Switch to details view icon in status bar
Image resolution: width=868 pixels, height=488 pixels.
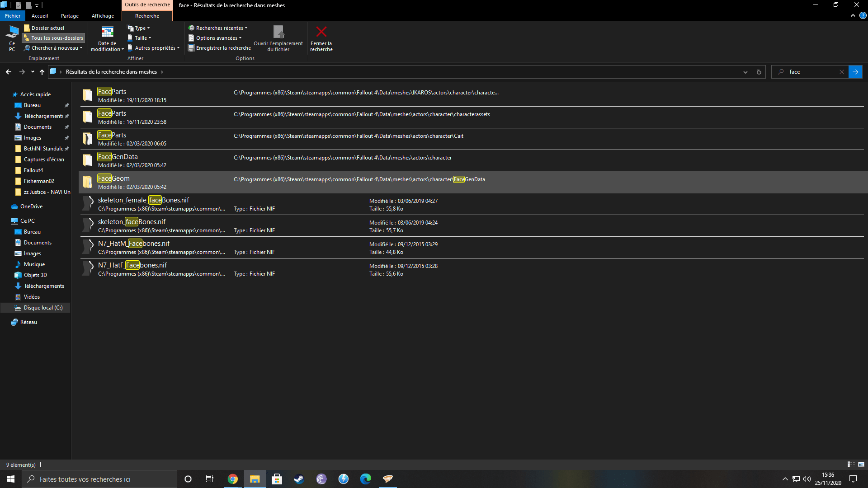point(851,465)
